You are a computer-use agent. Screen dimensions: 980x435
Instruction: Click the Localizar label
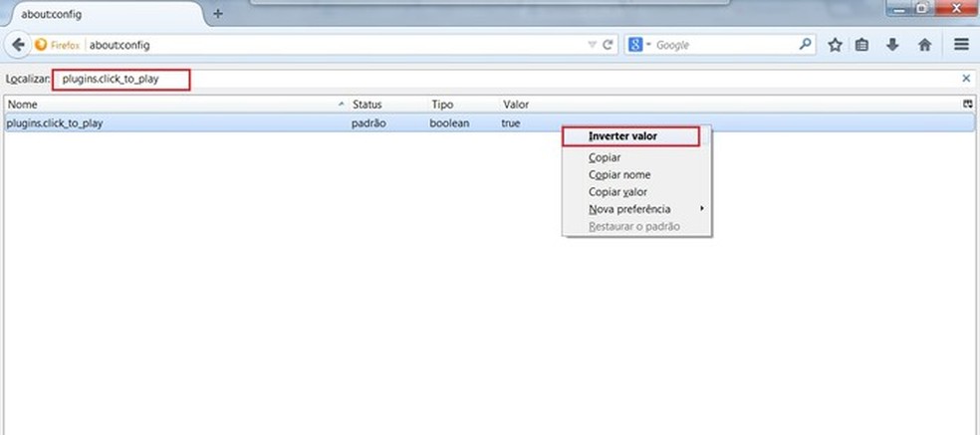coord(28,80)
